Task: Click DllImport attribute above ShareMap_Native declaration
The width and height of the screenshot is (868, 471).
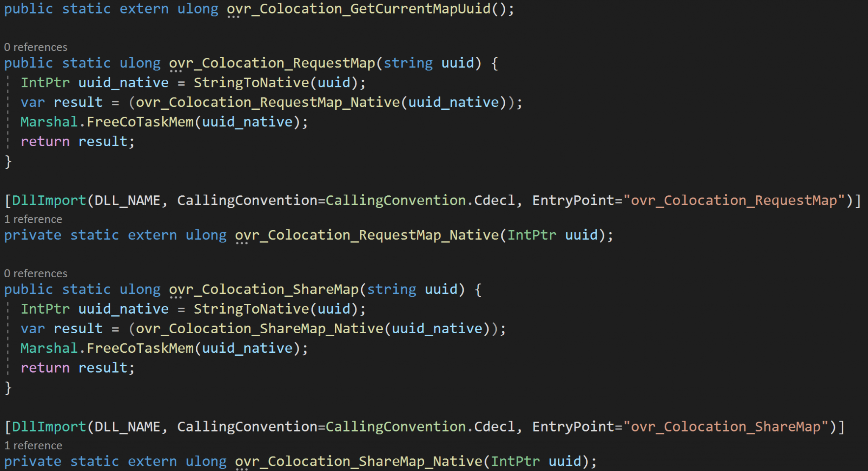Action: point(49,427)
